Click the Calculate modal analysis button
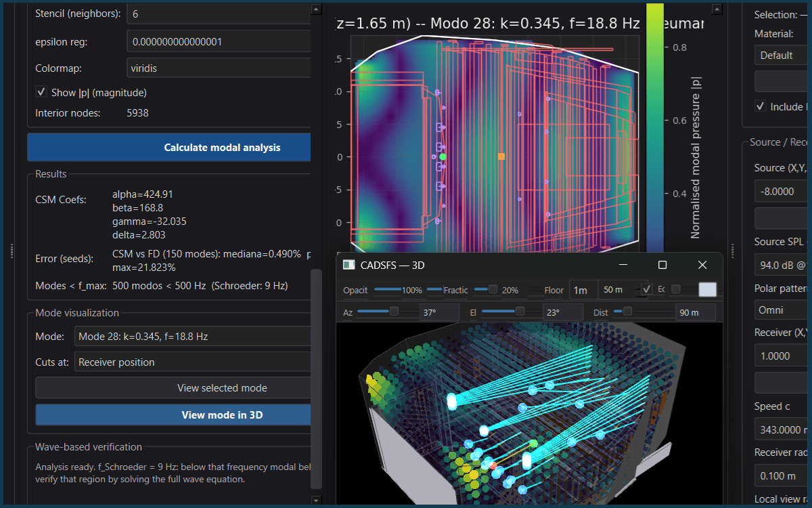812x508 pixels. [x=169, y=147]
